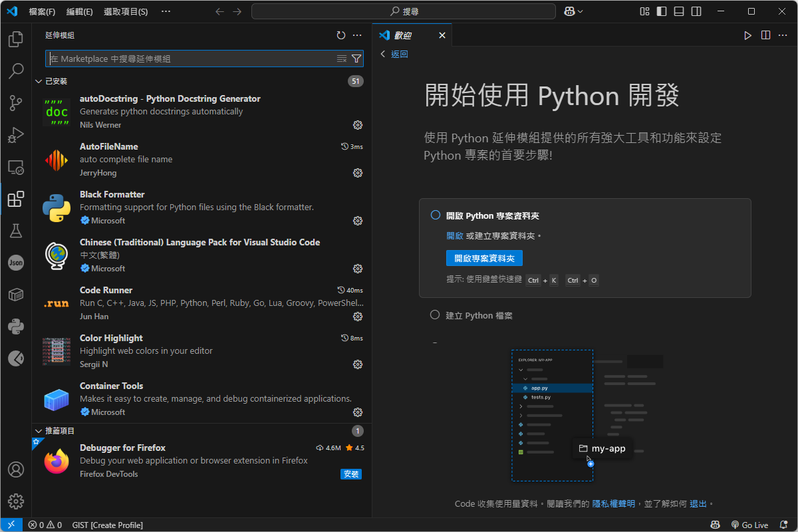
Task: Open the Search view in activity bar
Action: point(15,71)
